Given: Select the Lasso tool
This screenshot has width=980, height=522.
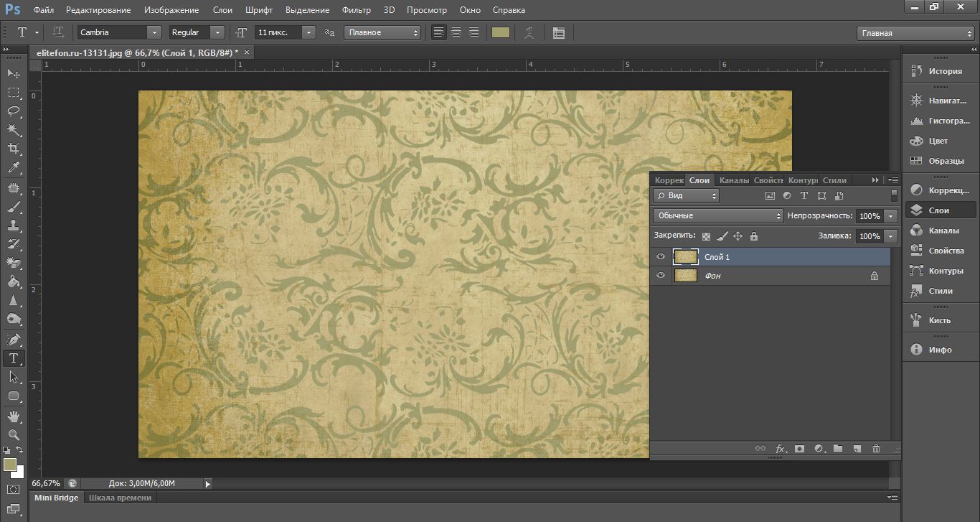Looking at the screenshot, I should point(14,111).
